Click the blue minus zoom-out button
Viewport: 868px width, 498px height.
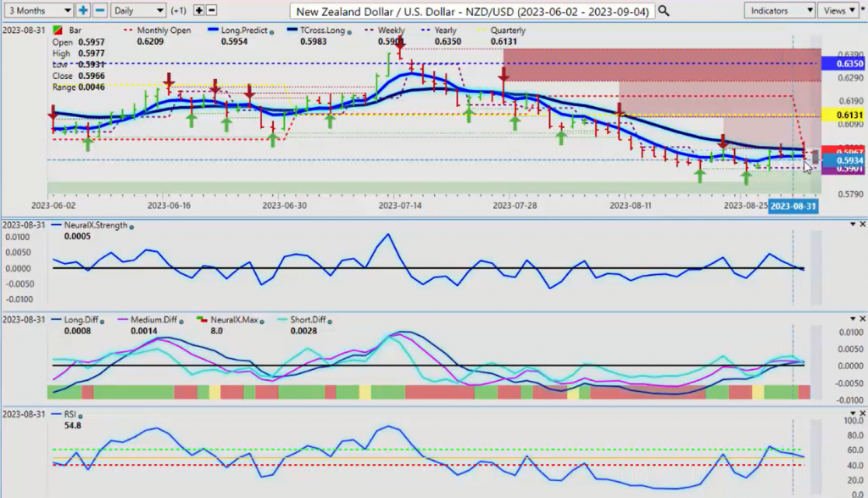[x=100, y=10]
